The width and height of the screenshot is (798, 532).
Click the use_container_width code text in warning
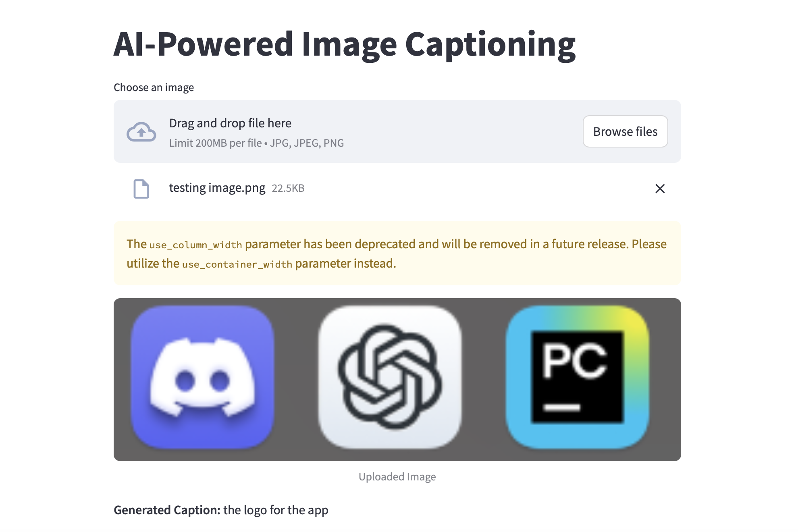coord(237,264)
